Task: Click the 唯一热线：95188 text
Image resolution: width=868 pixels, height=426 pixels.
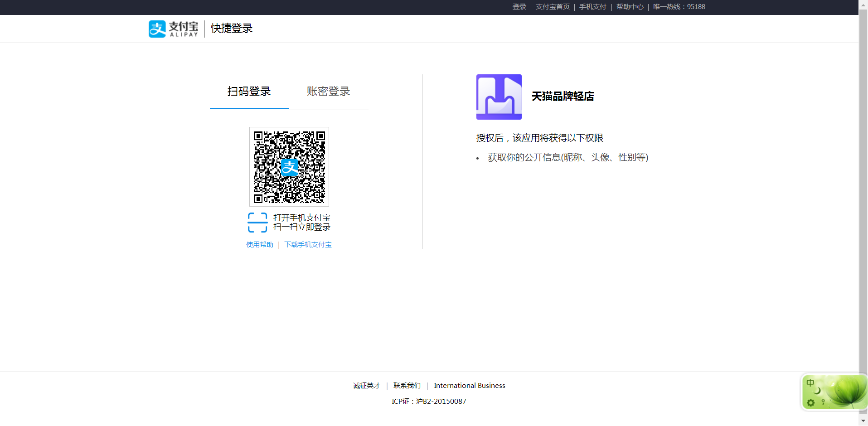Action: coord(679,7)
